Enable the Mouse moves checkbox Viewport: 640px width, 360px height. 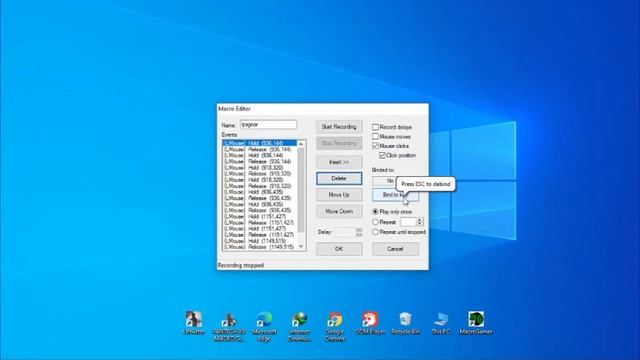click(x=375, y=136)
